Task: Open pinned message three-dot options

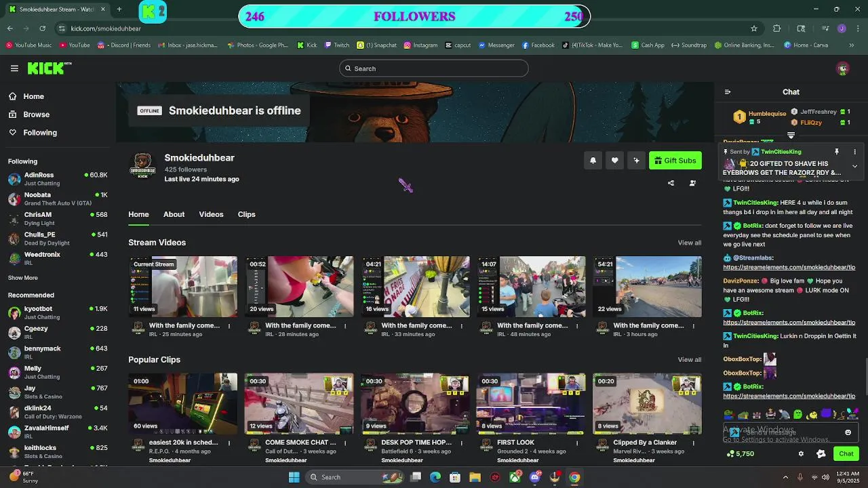Action: [x=854, y=152]
